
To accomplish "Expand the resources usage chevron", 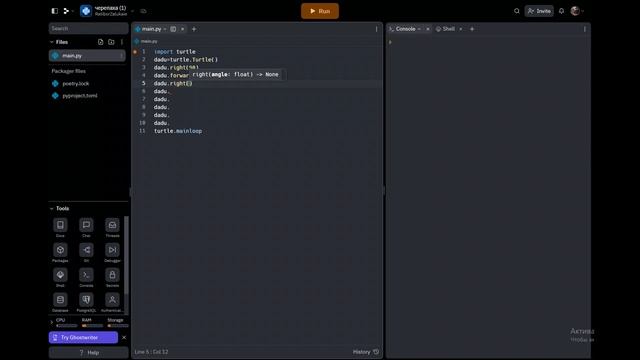I will (52, 323).
